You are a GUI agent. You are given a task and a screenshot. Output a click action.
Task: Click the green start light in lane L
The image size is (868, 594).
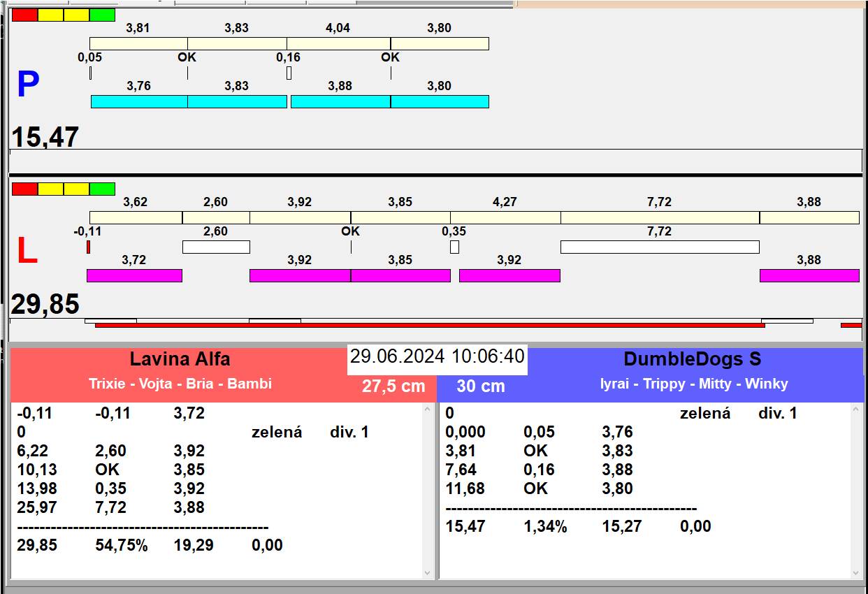(x=103, y=189)
